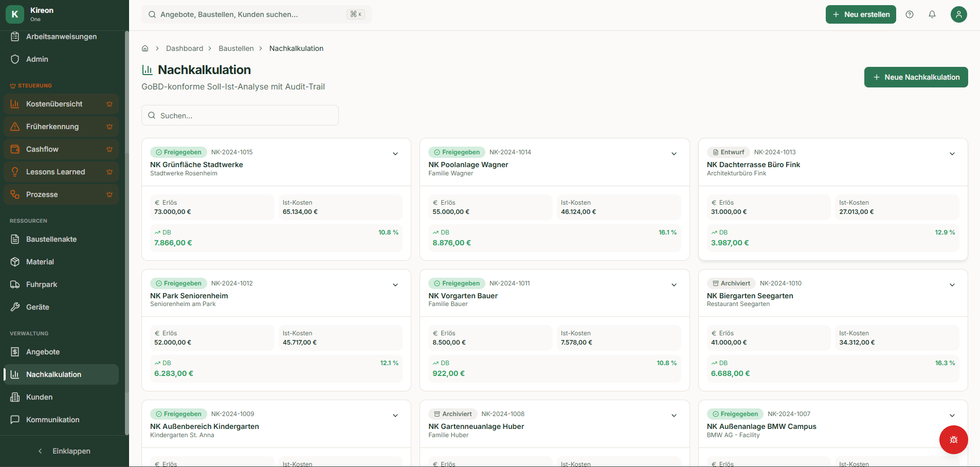
Task: Expand the NK Außenbereich Kindergarten card
Action: [x=395, y=416]
